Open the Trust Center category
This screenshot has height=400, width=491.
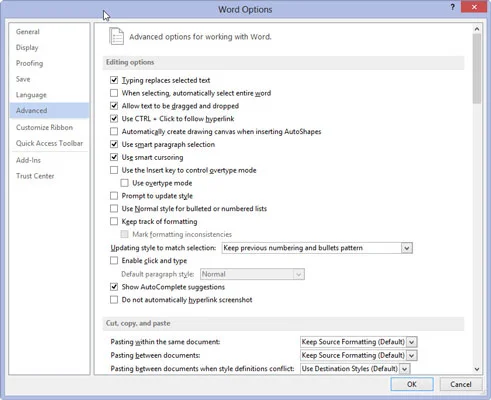click(x=35, y=176)
